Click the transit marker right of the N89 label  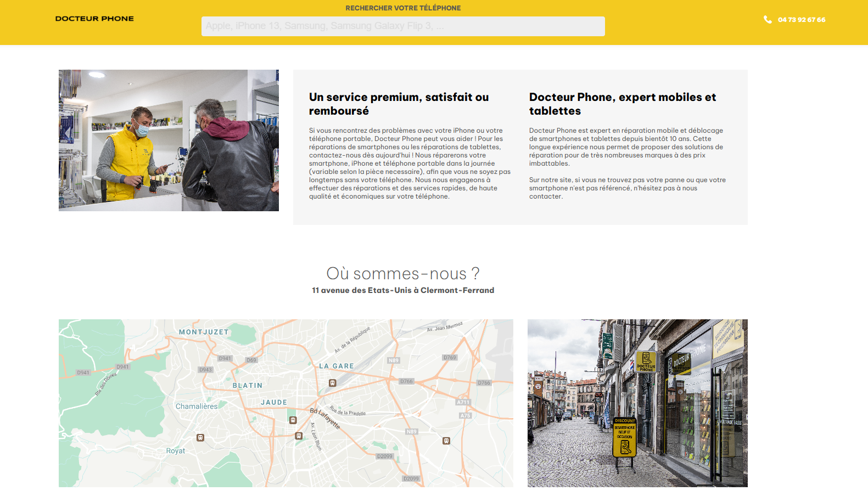(446, 441)
